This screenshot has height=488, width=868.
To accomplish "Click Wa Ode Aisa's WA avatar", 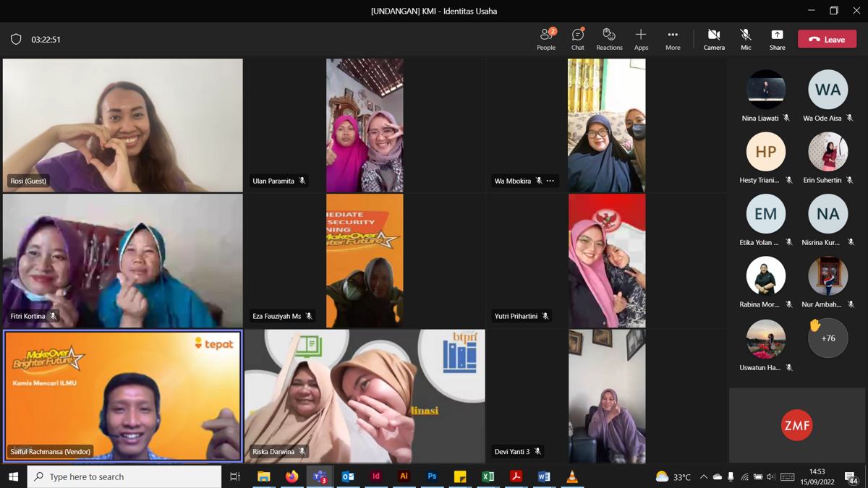I will [828, 89].
